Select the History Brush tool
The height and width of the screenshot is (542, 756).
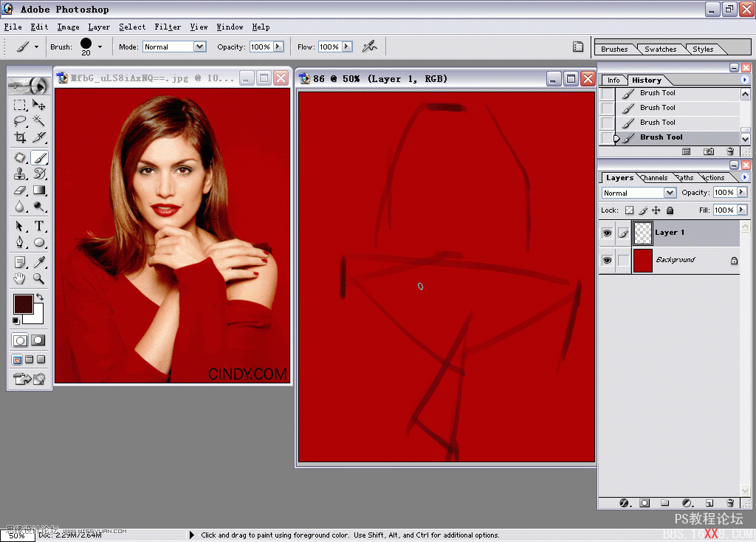point(39,174)
